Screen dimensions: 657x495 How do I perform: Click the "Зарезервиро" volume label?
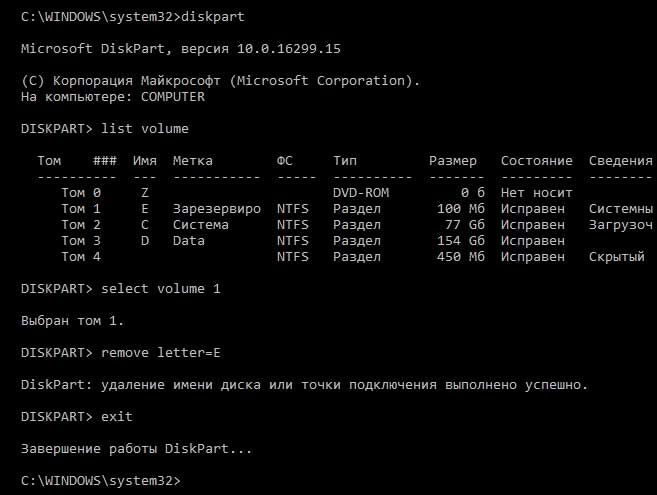click(x=216, y=209)
